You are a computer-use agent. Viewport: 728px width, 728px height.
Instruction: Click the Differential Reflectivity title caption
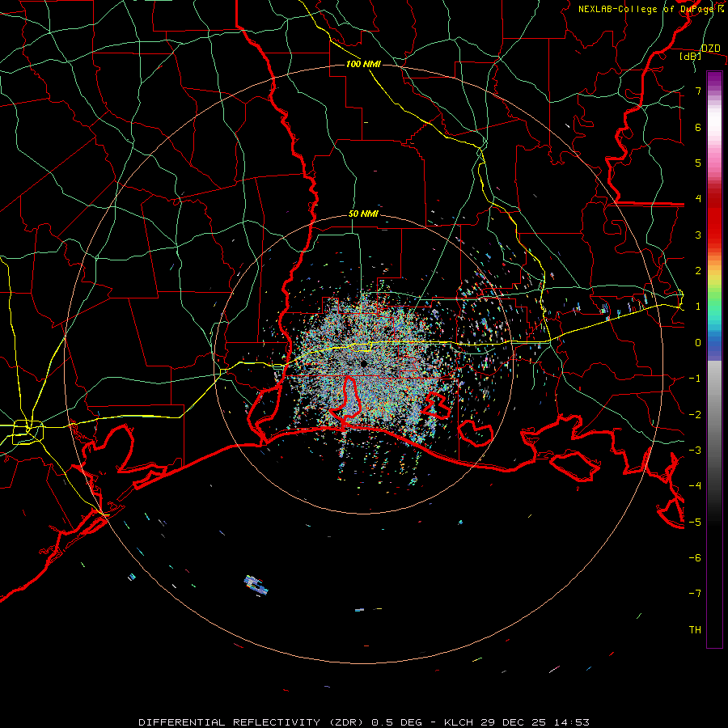[x=364, y=722]
